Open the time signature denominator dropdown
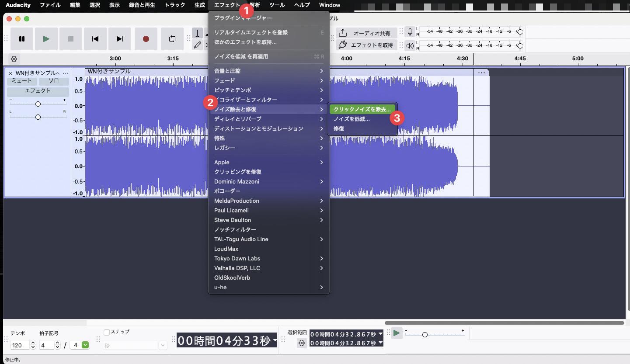The height and width of the screenshot is (364, 630). point(85,345)
